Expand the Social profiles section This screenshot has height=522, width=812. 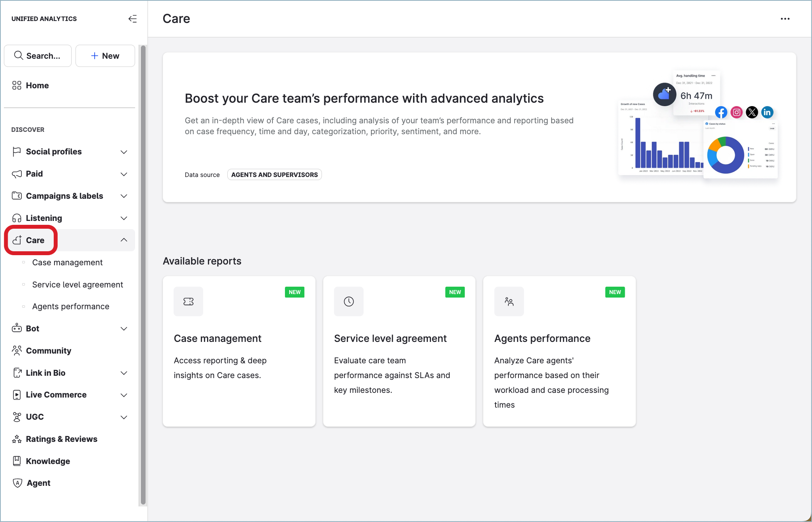coord(124,152)
